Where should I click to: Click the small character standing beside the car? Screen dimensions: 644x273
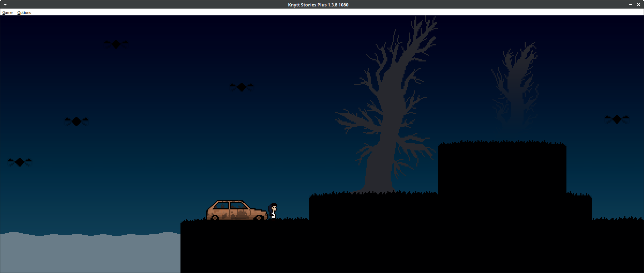pos(273,211)
